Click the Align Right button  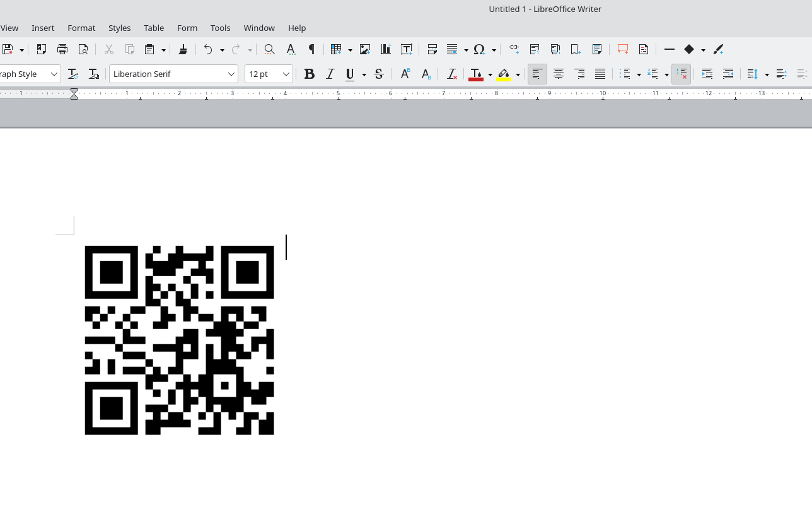[x=579, y=74]
